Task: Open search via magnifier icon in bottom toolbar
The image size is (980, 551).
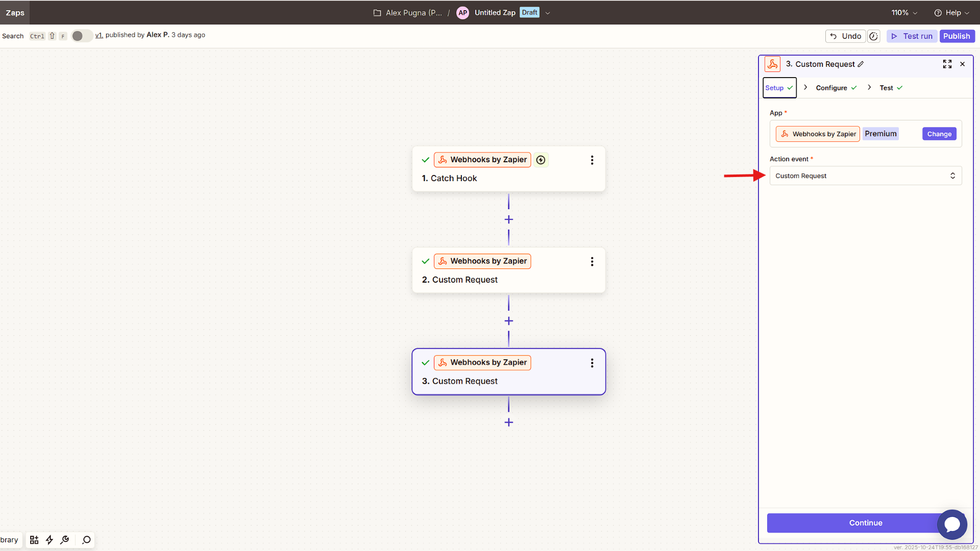Action: coord(86,540)
